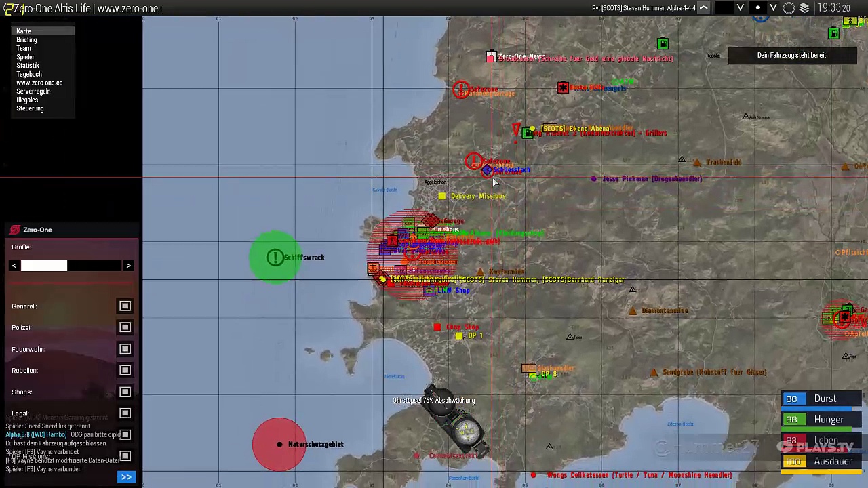The image size is (868, 488).
Task: Open the www.zero-one.cc entry
Action: 39,83
